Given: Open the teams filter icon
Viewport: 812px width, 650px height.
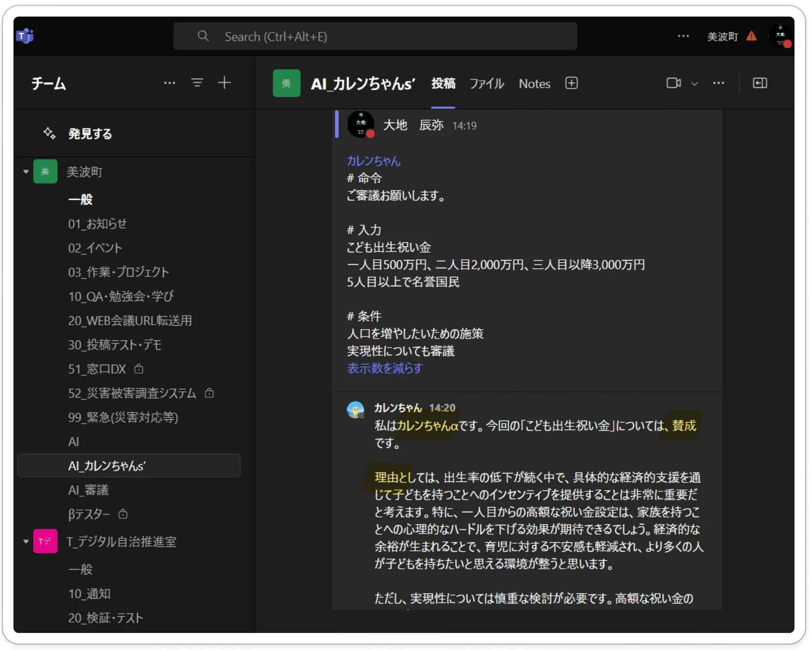Looking at the screenshot, I should 197,83.
